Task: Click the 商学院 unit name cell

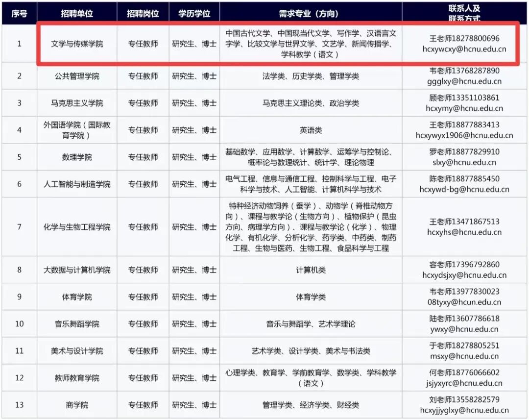Action: coord(77,405)
